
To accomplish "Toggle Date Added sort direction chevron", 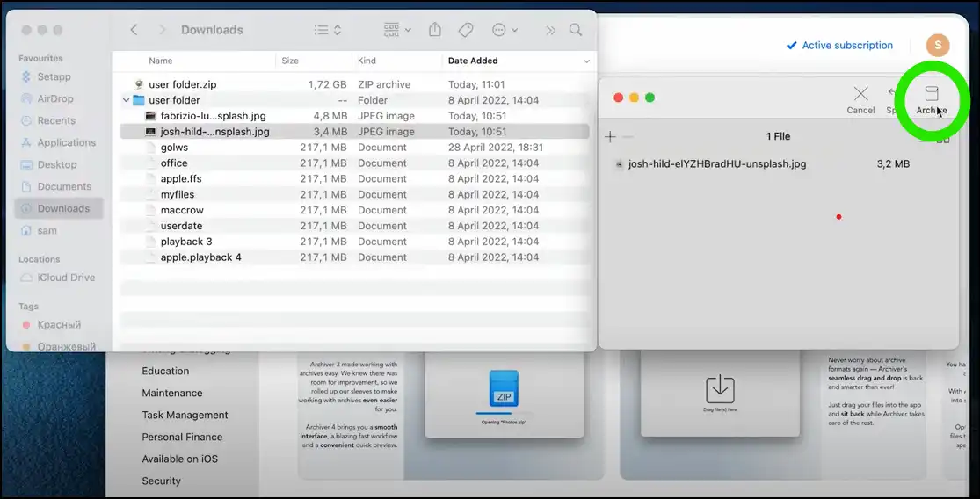I will [x=586, y=61].
